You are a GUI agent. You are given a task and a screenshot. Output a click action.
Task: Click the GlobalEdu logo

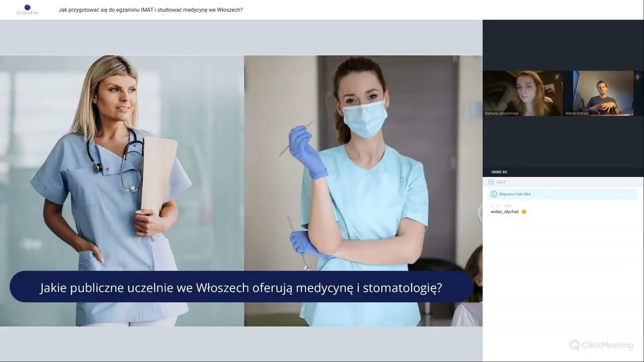[x=28, y=10]
